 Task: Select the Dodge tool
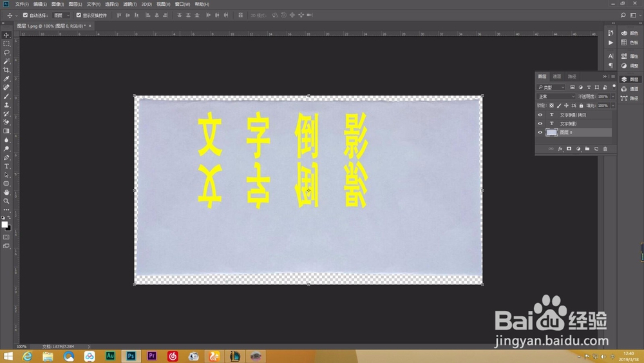[x=6, y=149]
